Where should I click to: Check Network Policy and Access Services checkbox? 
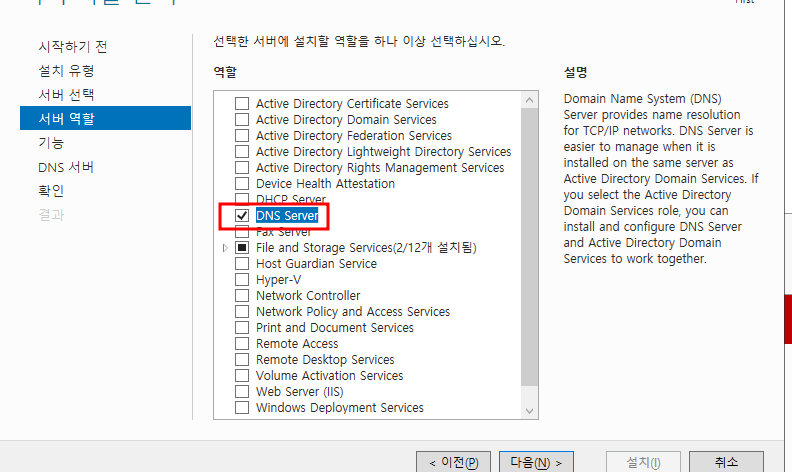242,312
